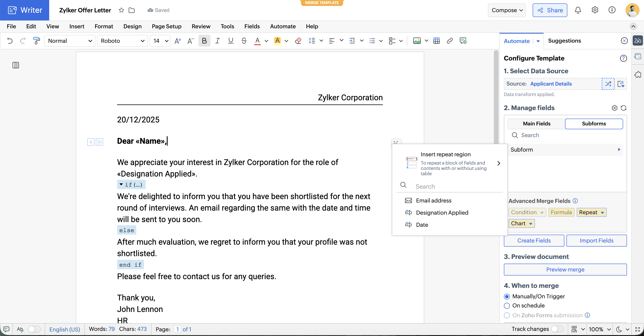Click the data transform shuffle icon
644x336 pixels.
click(x=608, y=84)
